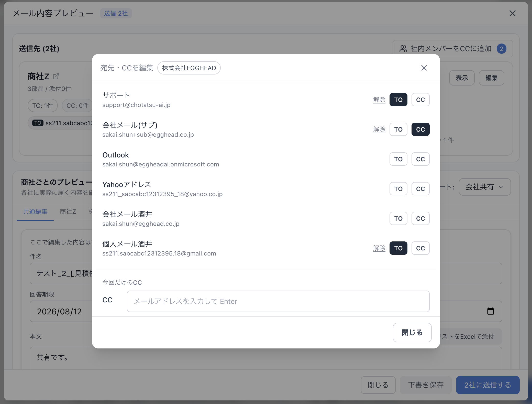Click the CC: 0件 badge
The width and height of the screenshot is (532, 404).
[x=77, y=105]
